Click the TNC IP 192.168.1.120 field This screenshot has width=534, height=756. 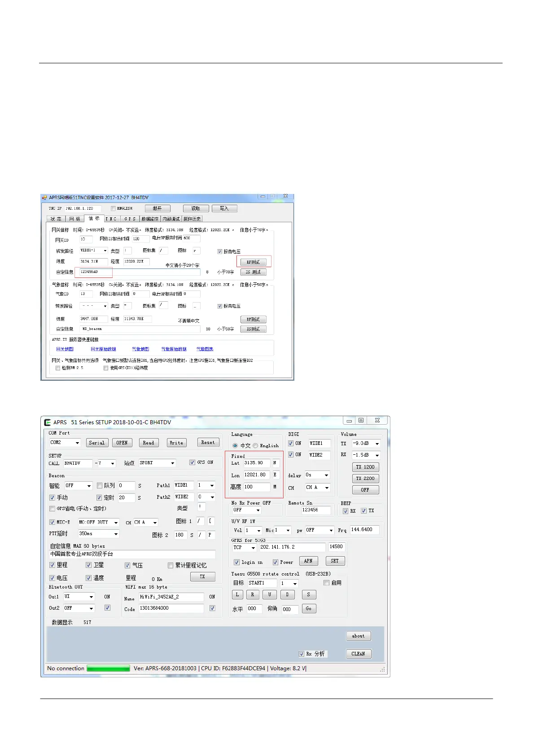[x=83, y=208]
